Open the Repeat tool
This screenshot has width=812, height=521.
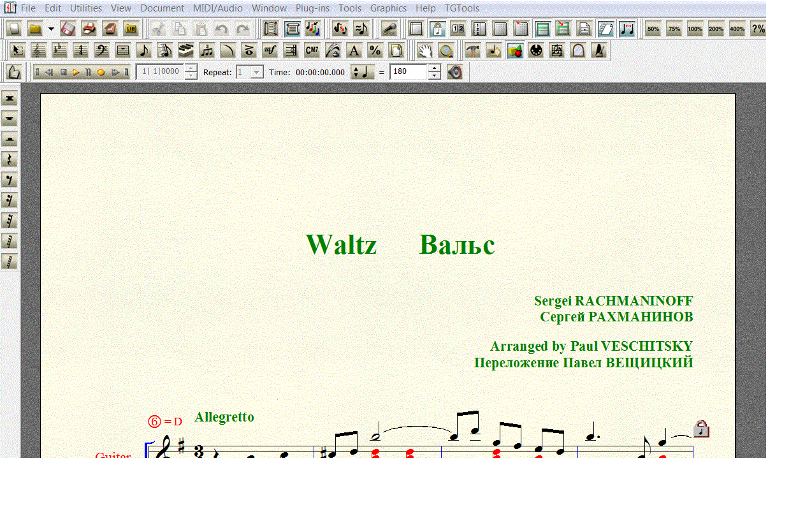click(291, 50)
